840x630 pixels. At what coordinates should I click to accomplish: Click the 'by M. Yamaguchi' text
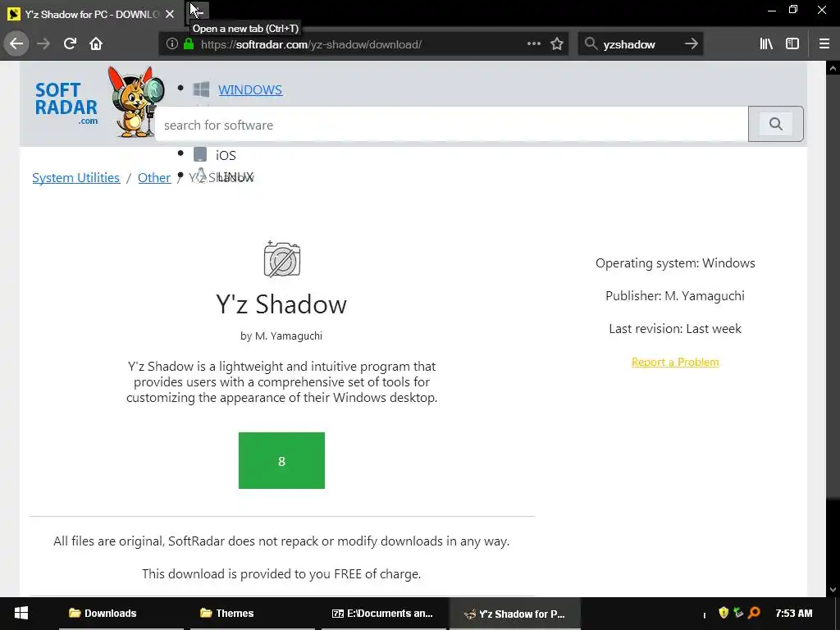click(281, 336)
